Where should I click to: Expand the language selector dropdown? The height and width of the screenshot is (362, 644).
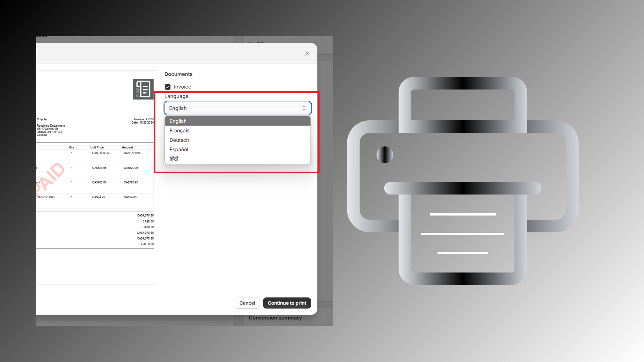pos(237,108)
